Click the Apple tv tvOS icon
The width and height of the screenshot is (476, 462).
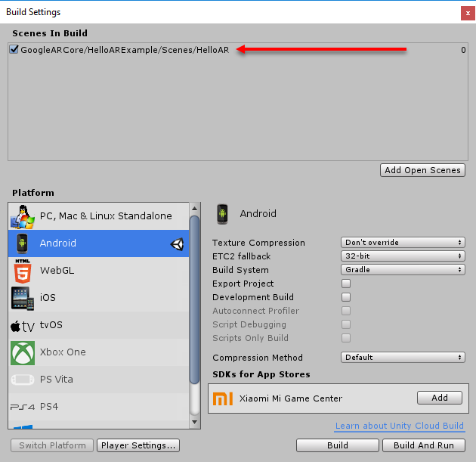click(x=23, y=326)
